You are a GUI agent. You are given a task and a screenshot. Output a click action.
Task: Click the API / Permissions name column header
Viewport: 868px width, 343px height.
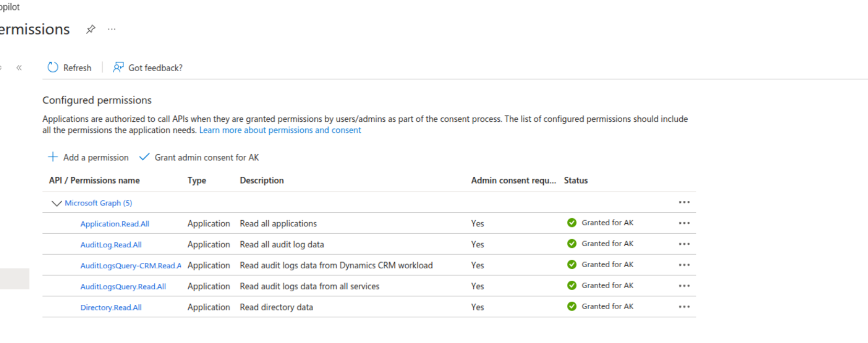point(94,180)
